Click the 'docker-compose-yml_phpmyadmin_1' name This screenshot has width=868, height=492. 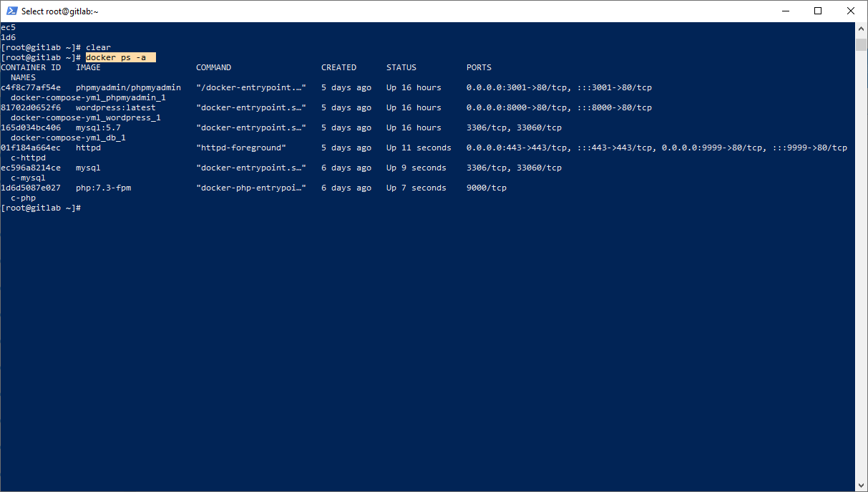click(88, 97)
